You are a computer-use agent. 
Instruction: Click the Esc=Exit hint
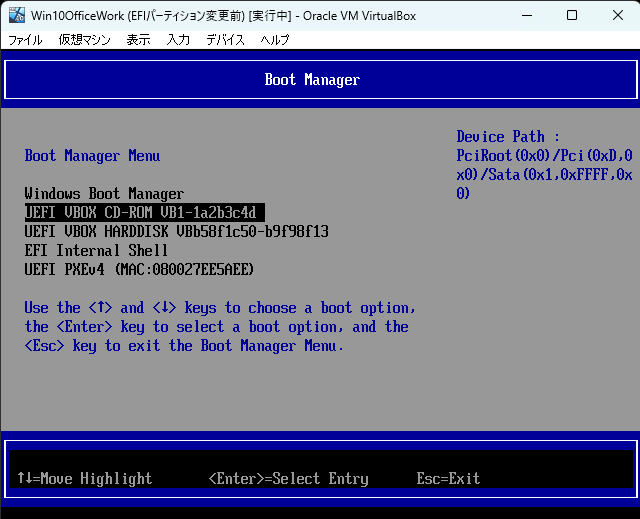tap(448, 478)
